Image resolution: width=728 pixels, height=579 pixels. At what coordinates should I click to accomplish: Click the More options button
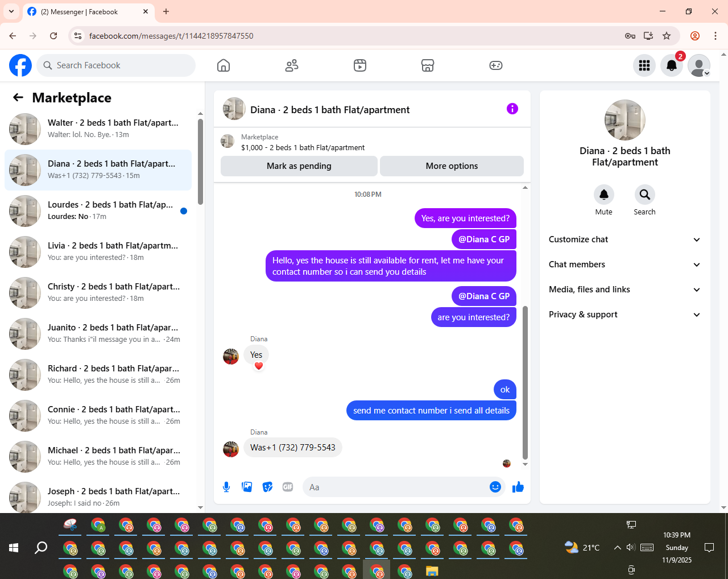[452, 166]
